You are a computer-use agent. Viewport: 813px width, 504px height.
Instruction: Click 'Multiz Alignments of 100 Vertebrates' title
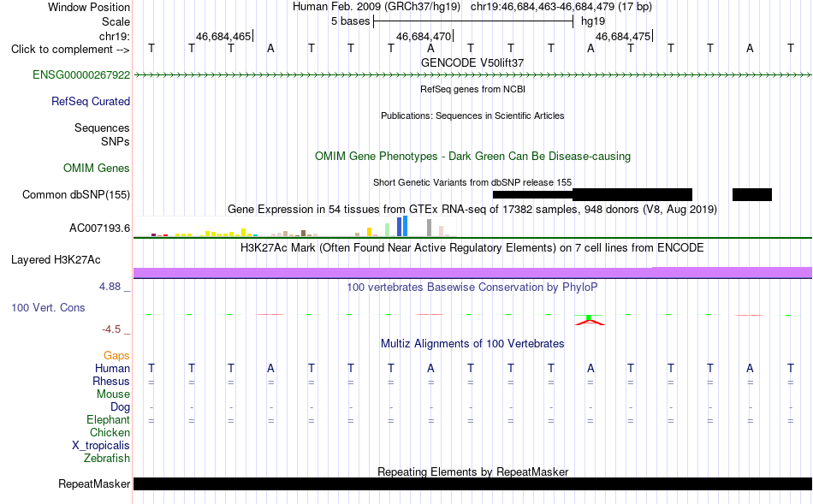pyautogui.click(x=472, y=344)
